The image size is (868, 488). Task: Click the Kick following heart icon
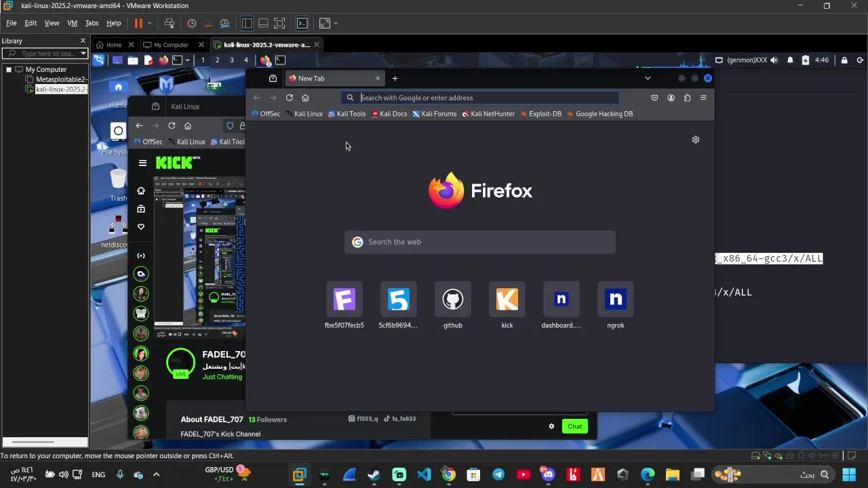141,227
